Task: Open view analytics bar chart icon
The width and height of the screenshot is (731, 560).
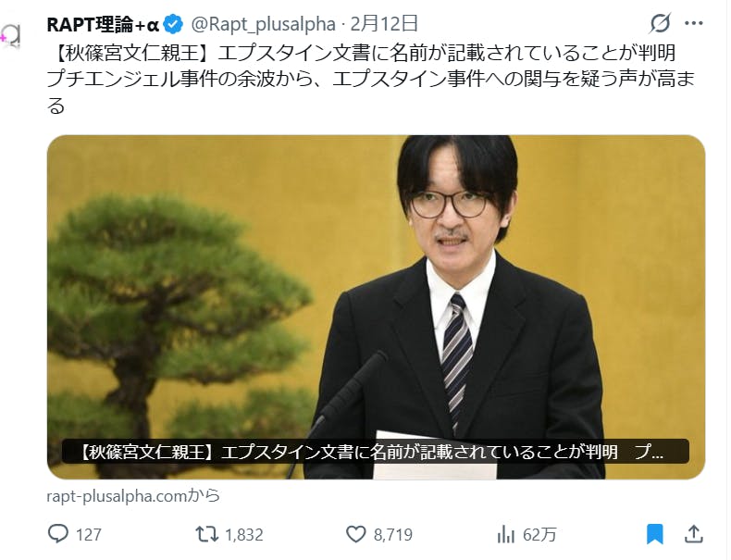Action: tap(506, 534)
